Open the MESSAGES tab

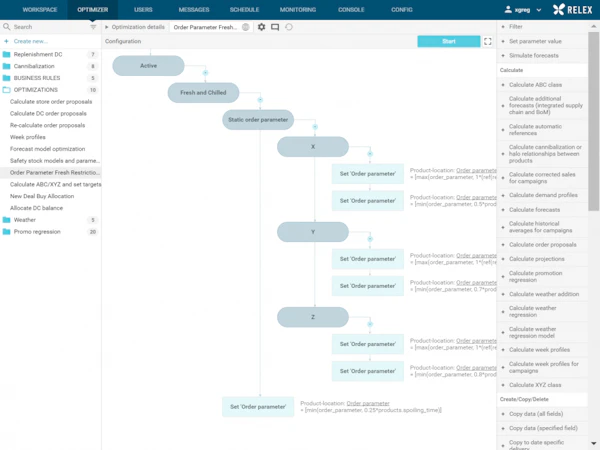[x=194, y=10]
